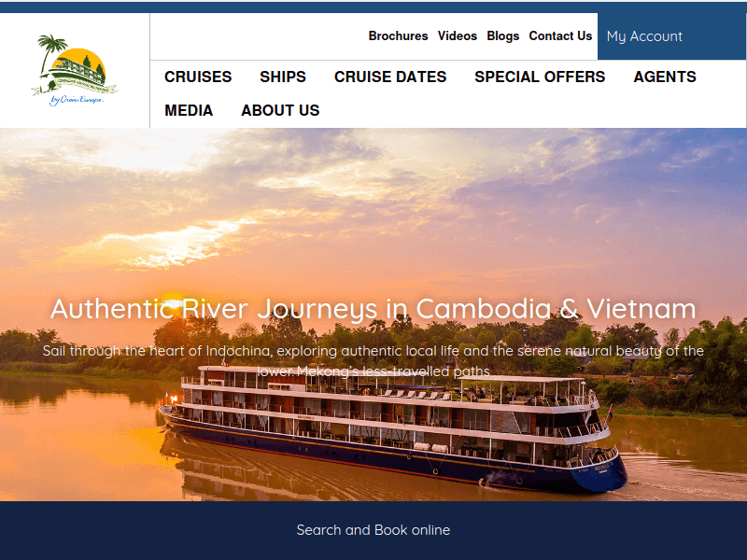Open the Blogs section

coord(502,36)
